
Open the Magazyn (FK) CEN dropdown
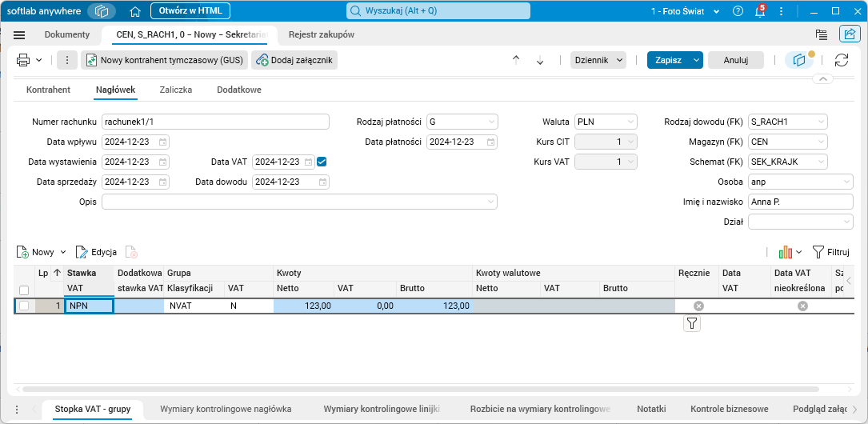pyautogui.click(x=822, y=142)
